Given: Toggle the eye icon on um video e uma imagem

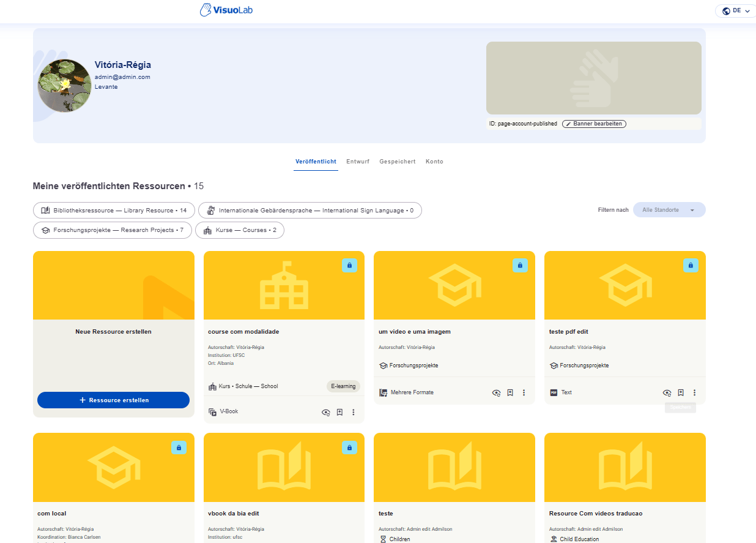Looking at the screenshot, I should [x=497, y=392].
